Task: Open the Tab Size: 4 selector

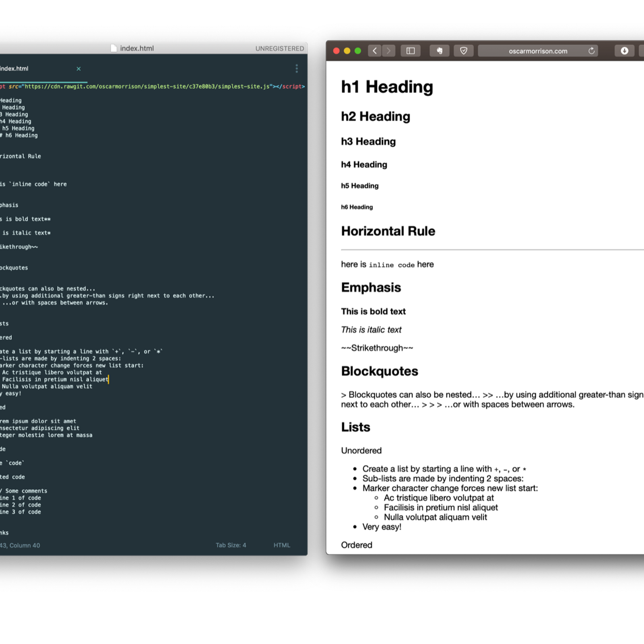Action: coord(231,545)
